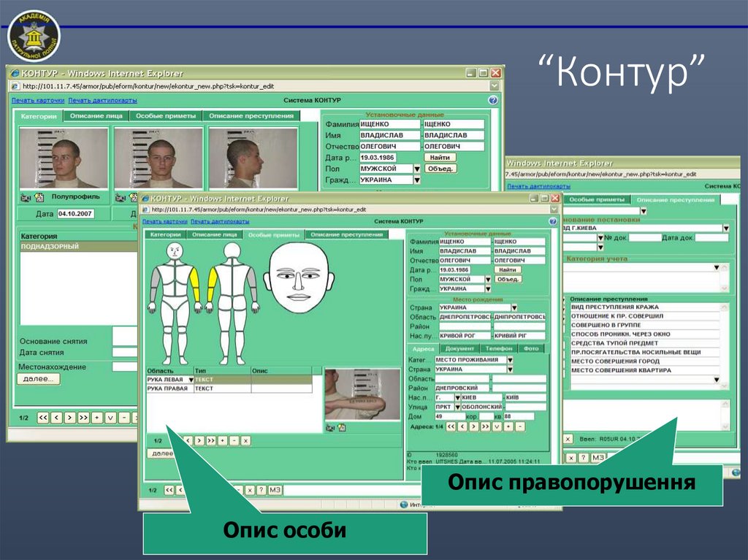Open Пол МУЖСКОЙ dropdown in front window

pyautogui.click(x=488, y=280)
